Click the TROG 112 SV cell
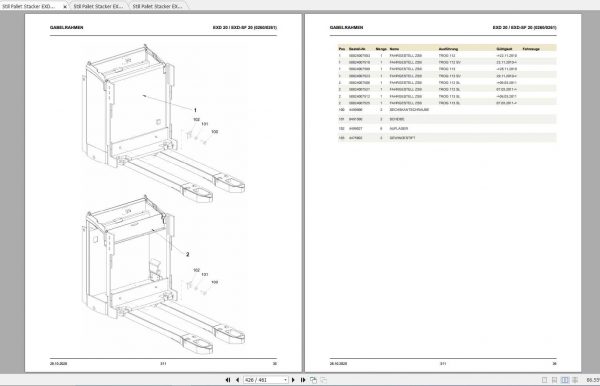 coord(450,62)
